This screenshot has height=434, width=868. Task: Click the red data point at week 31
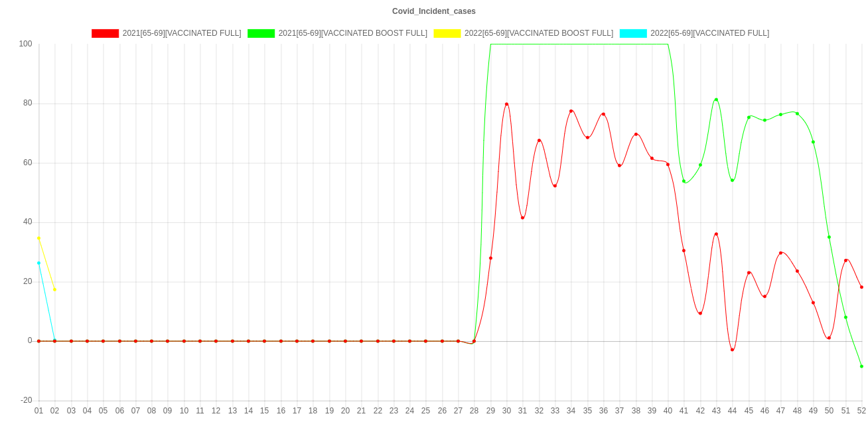tap(522, 218)
